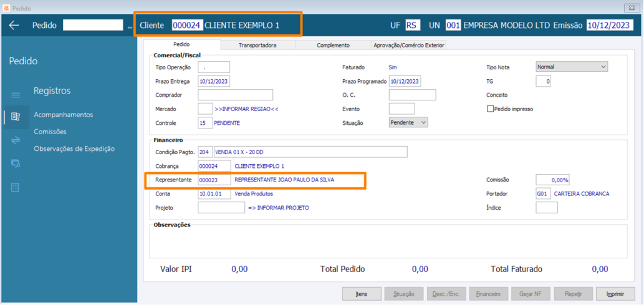This screenshot has height=307, width=644.
Task: Click the Pedido app icon in title bar
Action: pos(6,8)
